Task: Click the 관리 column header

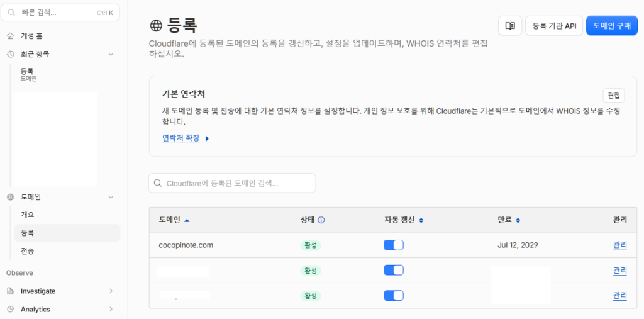Action: pyautogui.click(x=619, y=220)
